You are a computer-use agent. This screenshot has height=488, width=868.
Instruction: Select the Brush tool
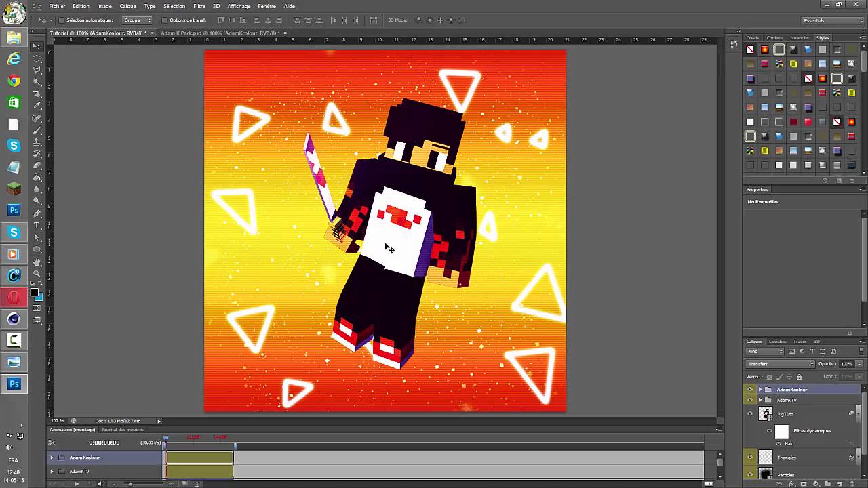[x=37, y=129]
